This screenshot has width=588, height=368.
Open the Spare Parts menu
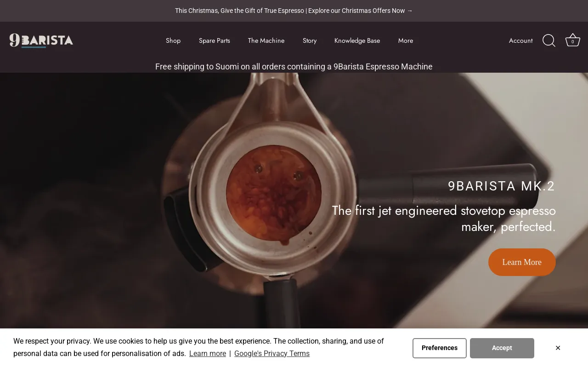point(214,40)
